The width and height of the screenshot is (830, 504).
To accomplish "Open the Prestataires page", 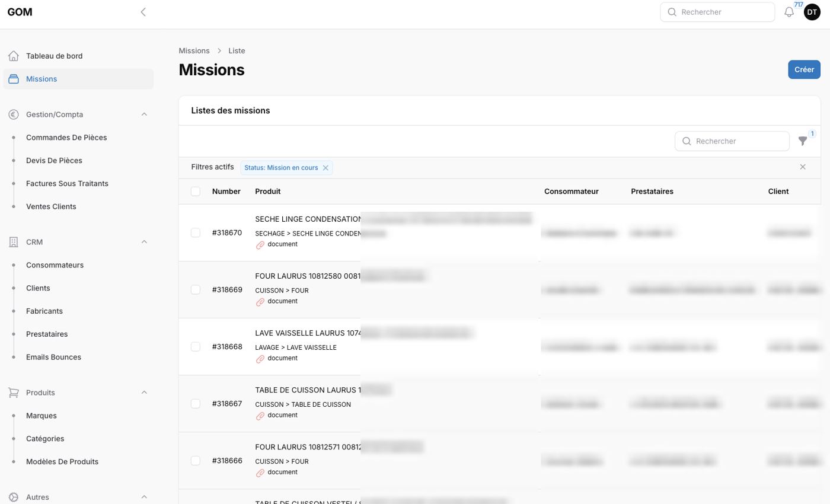I will click(47, 334).
